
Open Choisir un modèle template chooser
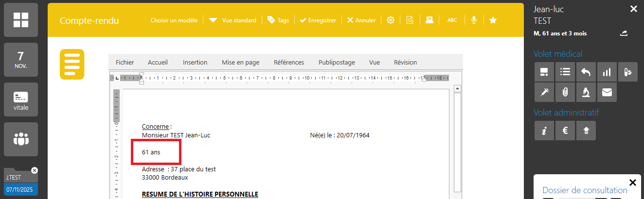coord(174,20)
